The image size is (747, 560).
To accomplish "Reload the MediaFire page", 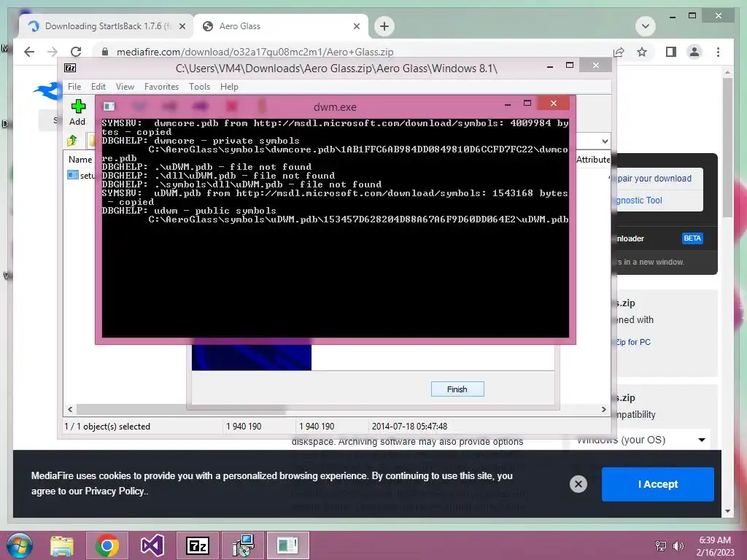I will point(76,52).
